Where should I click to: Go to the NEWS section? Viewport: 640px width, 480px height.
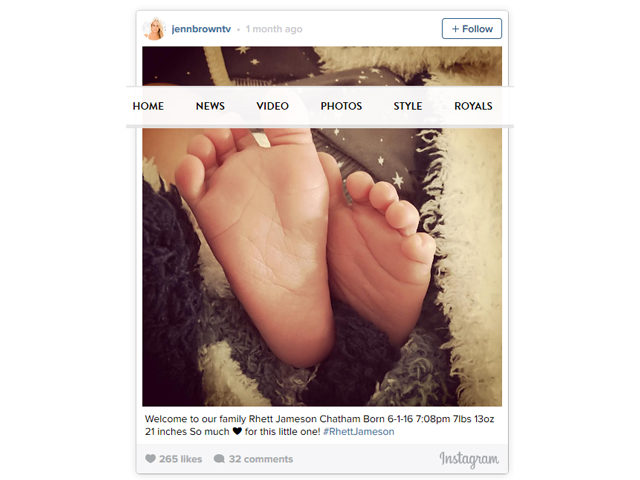click(x=210, y=106)
